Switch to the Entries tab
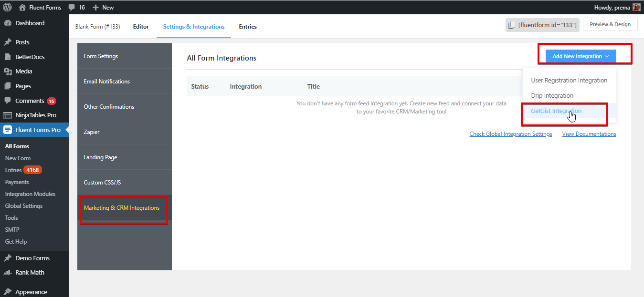The width and height of the screenshot is (644, 297). click(x=248, y=27)
